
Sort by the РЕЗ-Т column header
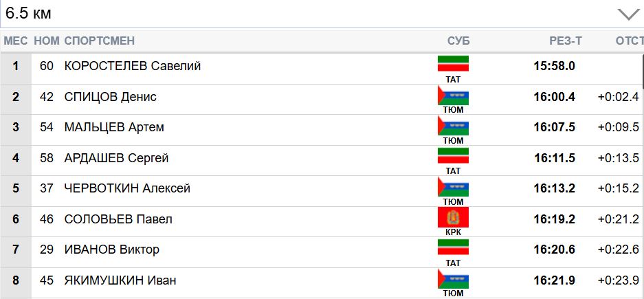point(565,41)
